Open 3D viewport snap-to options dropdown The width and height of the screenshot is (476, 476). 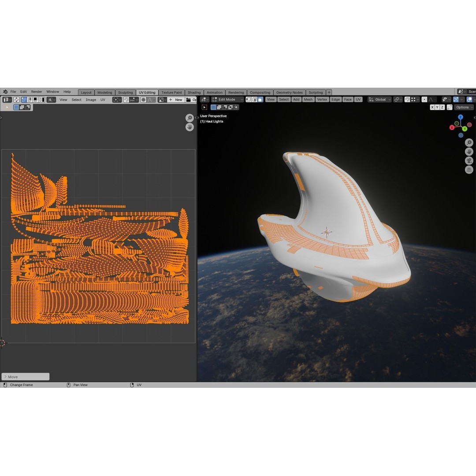415,100
